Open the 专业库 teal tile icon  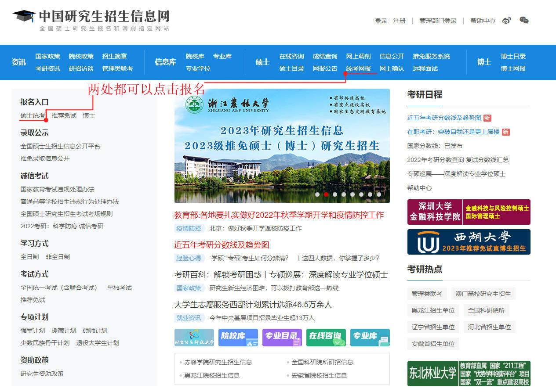pos(370,338)
